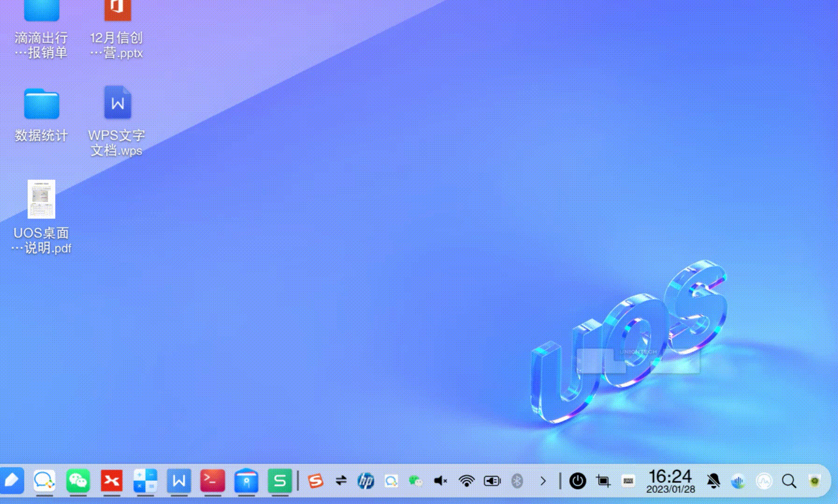Open global search magnifier icon
Image resolution: width=838 pixels, height=504 pixels.
[789, 481]
